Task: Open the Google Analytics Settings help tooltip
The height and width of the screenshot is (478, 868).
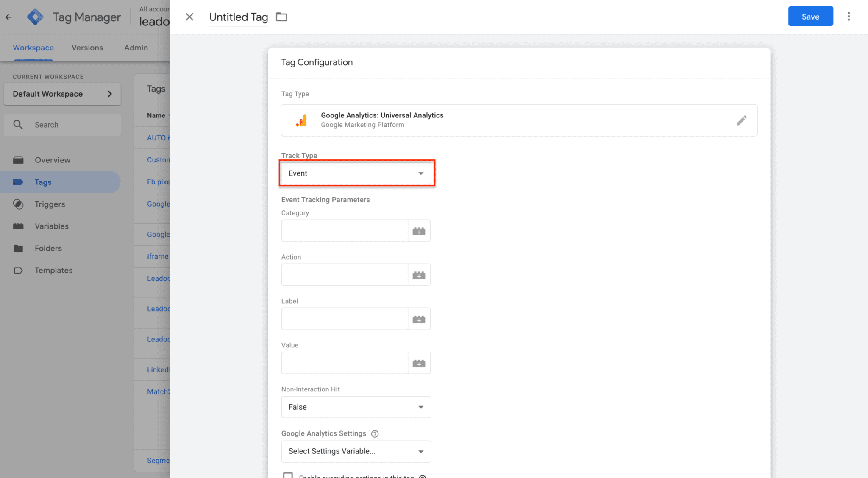Action: click(375, 433)
